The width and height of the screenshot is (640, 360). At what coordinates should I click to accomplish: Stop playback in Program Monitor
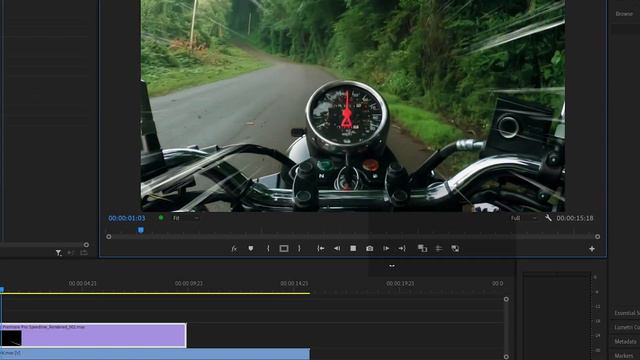(x=353, y=248)
